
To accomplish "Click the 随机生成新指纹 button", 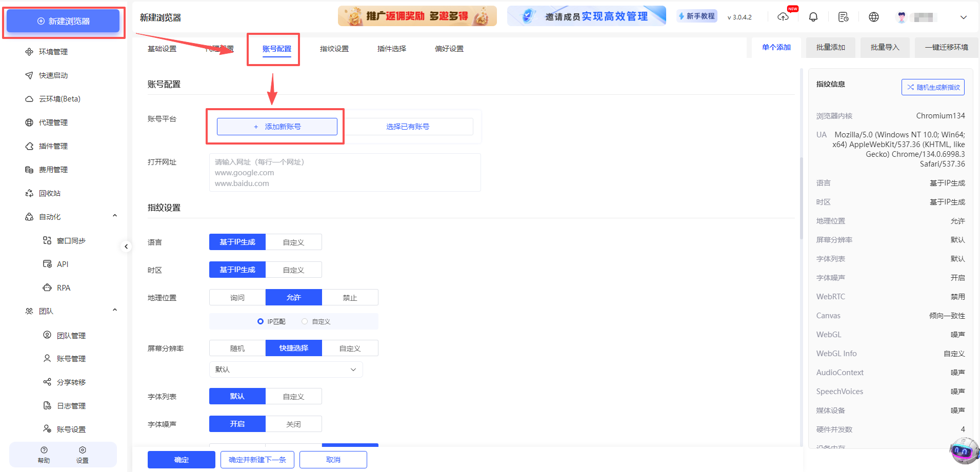I will (933, 87).
